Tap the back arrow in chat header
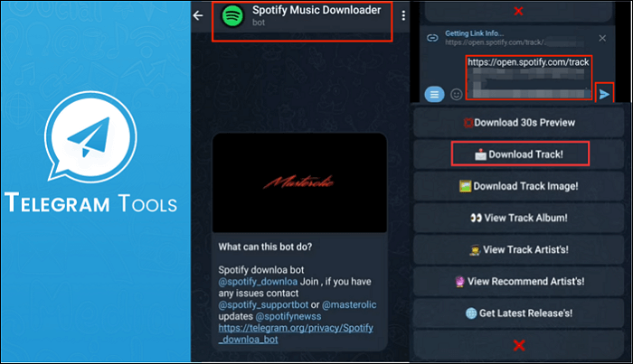This screenshot has width=633, height=364. coord(198,16)
